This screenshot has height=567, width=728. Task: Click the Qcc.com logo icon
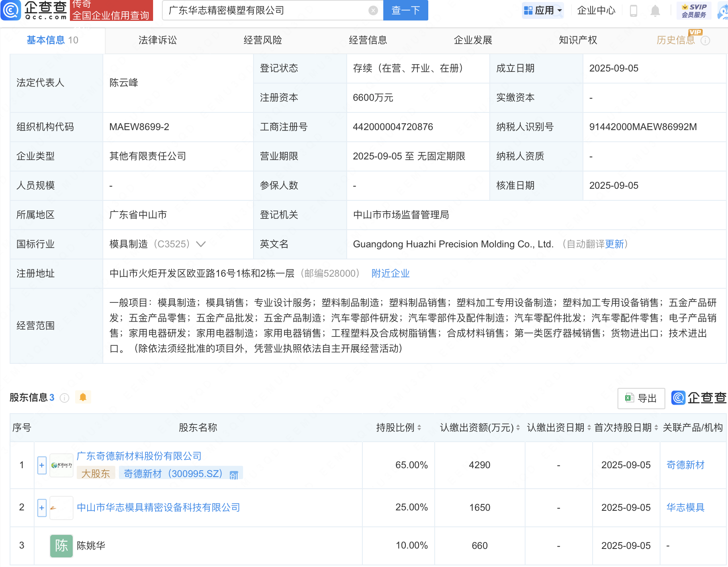click(x=11, y=10)
